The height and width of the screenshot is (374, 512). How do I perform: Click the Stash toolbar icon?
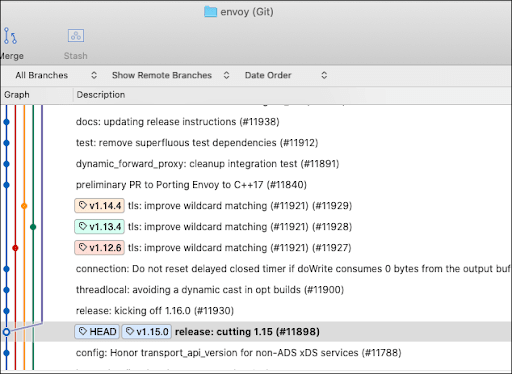(x=76, y=36)
